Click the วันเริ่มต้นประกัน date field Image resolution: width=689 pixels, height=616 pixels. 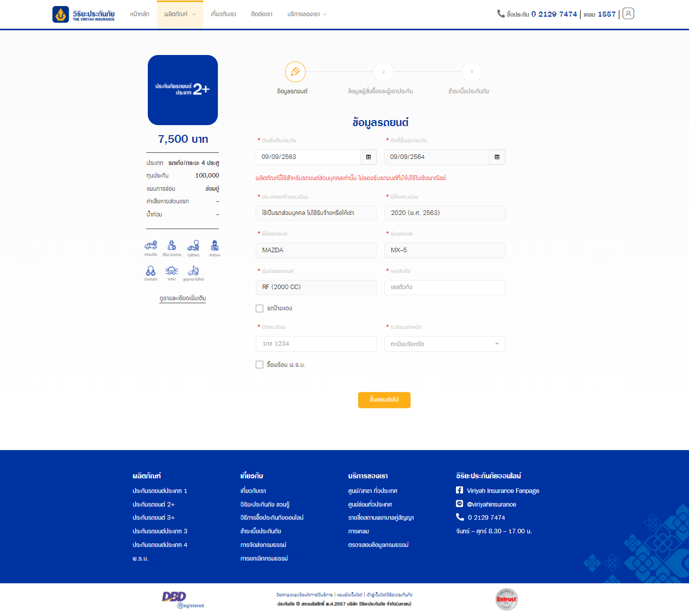tap(308, 157)
